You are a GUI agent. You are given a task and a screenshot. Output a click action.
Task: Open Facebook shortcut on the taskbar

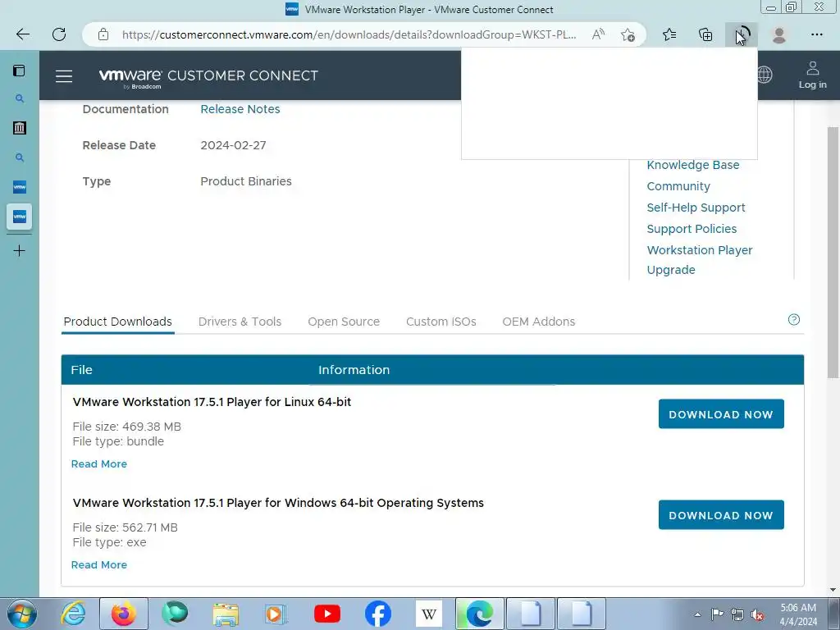click(378, 614)
